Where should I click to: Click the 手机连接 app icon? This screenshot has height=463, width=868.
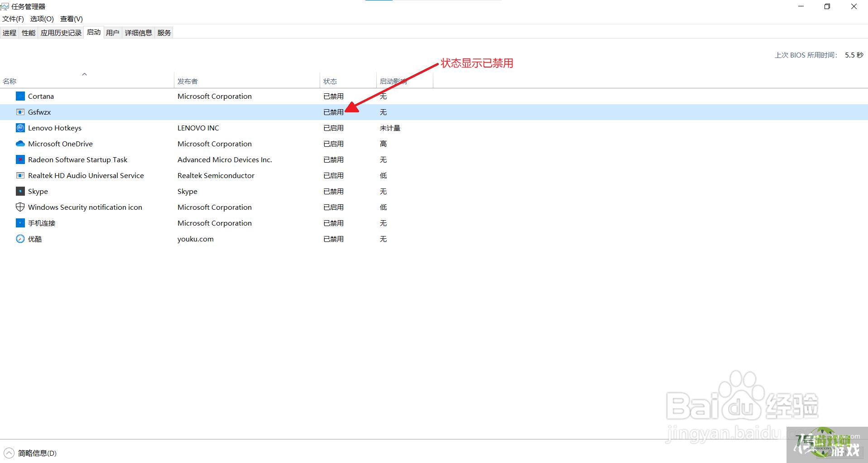(20, 223)
